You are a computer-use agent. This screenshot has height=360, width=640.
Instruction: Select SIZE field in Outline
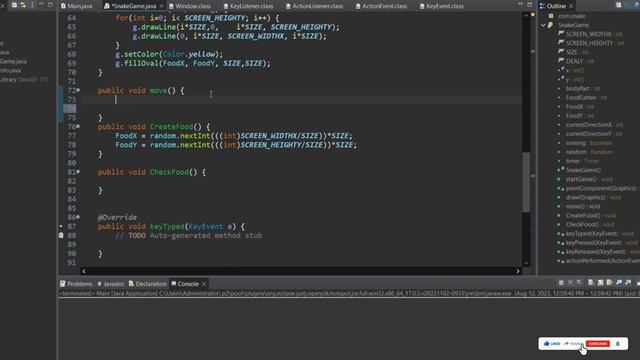click(571, 52)
